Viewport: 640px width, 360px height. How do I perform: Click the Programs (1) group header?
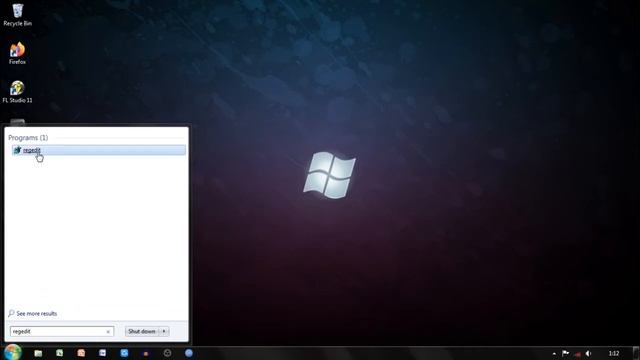[x=28, y=138]
